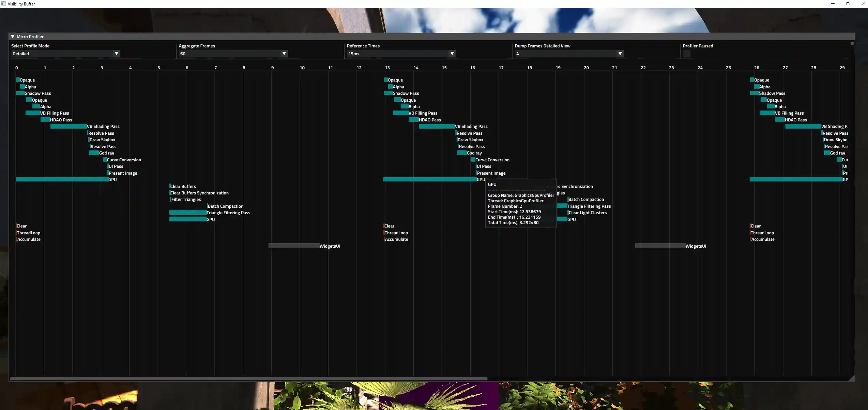Open the Select Profile Mode dropdown
The image size is (868, 410).
tap(65, 54)
